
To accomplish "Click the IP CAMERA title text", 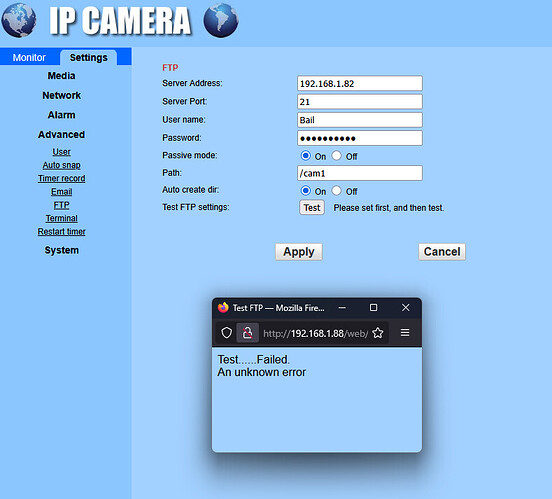I will click(x=120, y=21).
